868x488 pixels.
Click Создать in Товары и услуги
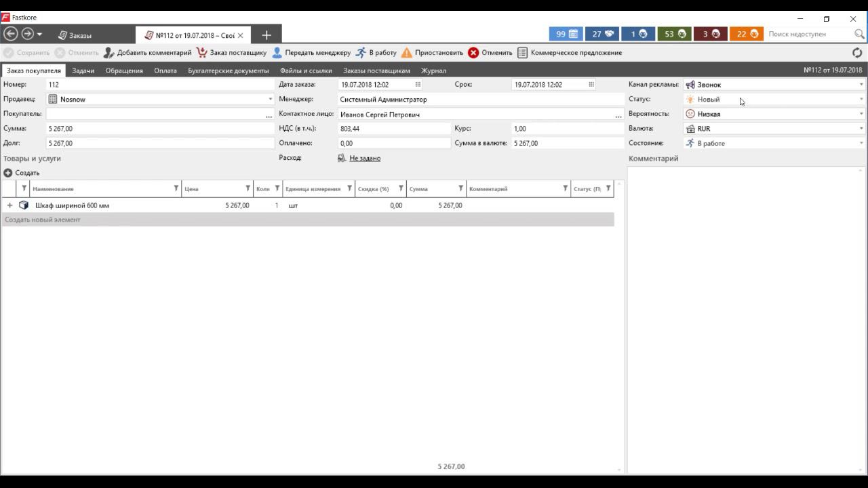coord(22,173)
